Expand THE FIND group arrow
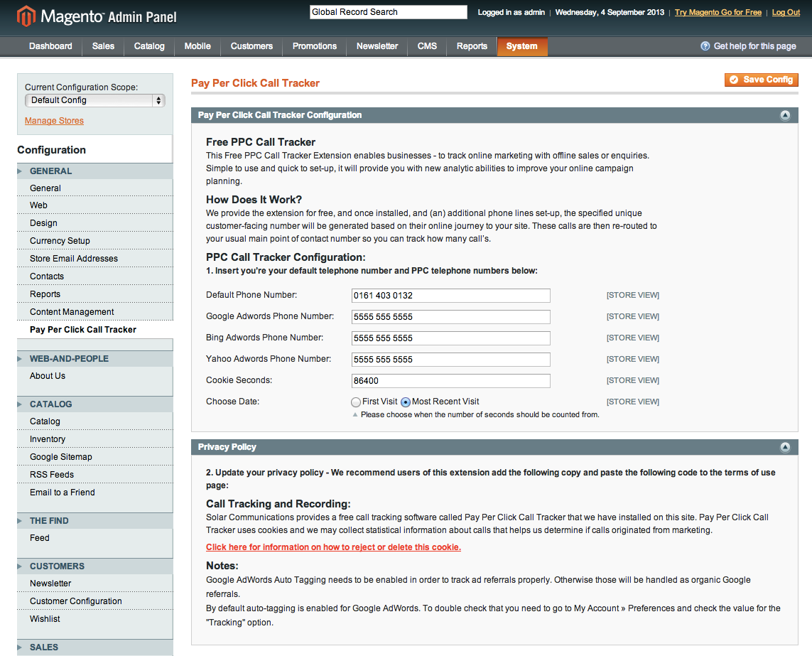This screenshot has width=812, height=656. tap(20, 521)
